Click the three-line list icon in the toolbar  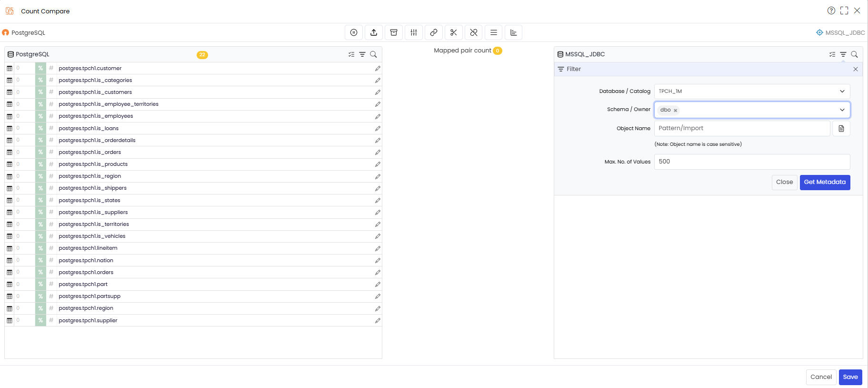click(494, 32)
